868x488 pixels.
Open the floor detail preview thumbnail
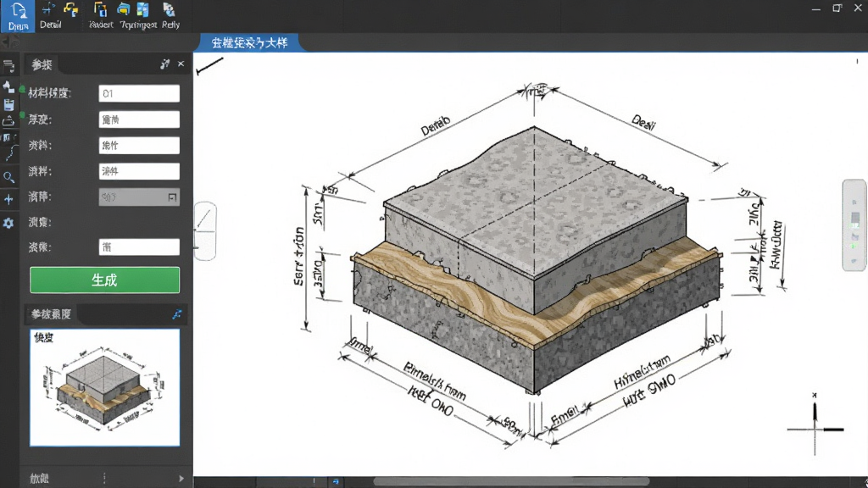coord(104,388)
